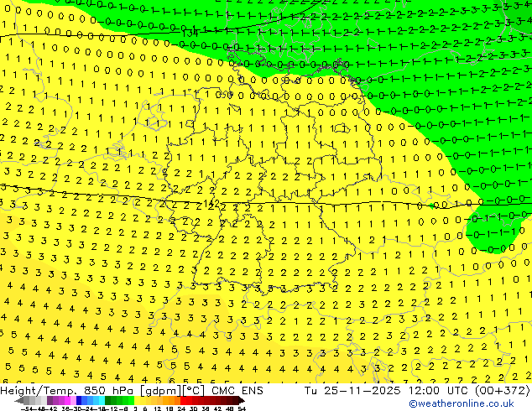Image resolution: width=532 pixels, height=411 pixels.
Task: Click the '[gdpm]' unit label
Action: click(161, 391)
